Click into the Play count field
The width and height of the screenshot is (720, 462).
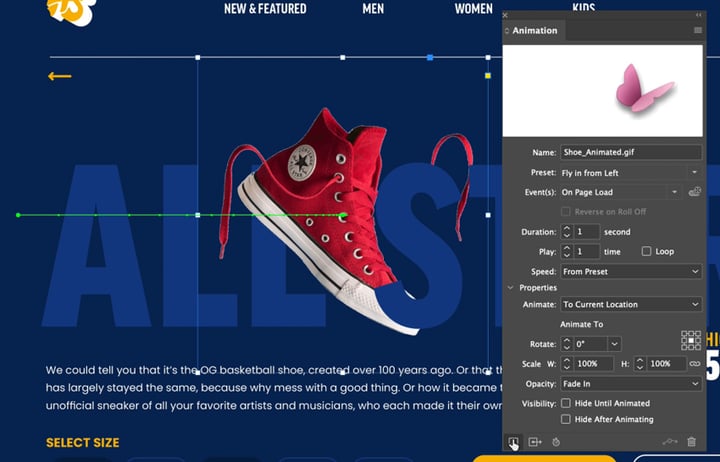586,251
